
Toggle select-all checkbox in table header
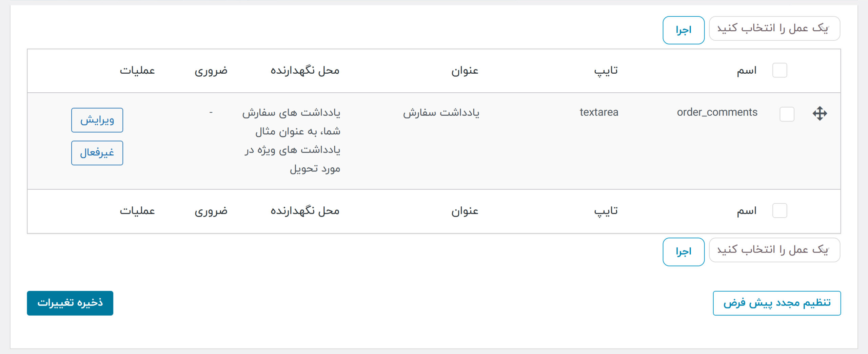tap(780, 70)
